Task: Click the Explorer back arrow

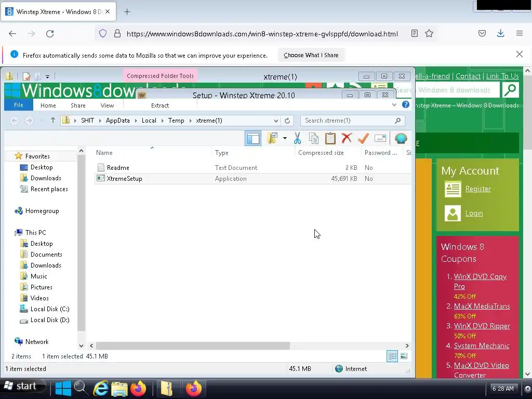Action: [14, 121]
